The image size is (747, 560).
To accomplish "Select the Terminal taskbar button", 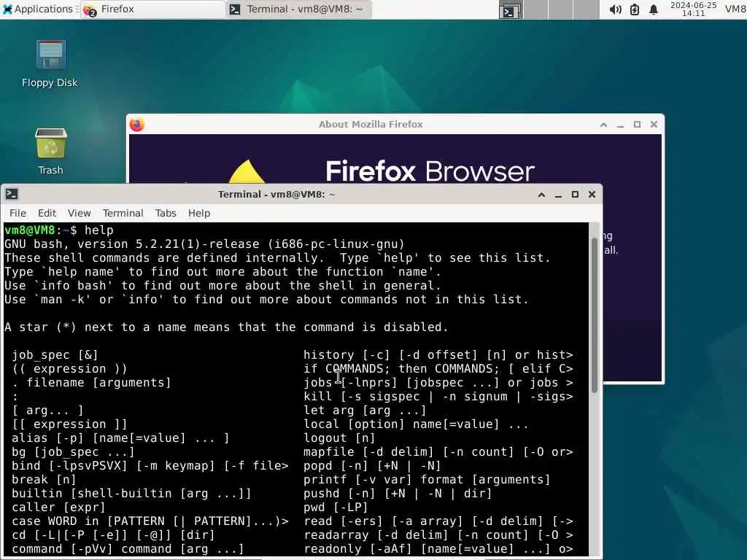I will (298, 9).
